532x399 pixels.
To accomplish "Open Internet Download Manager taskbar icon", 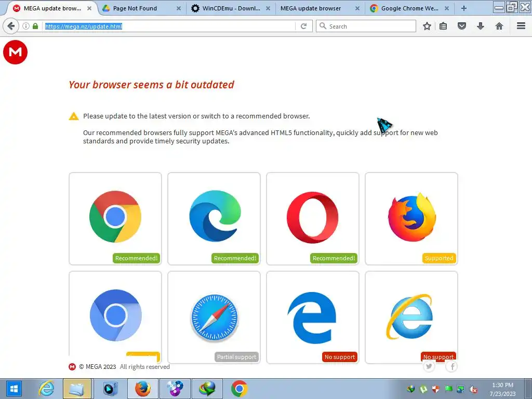I will pos(208,389).
